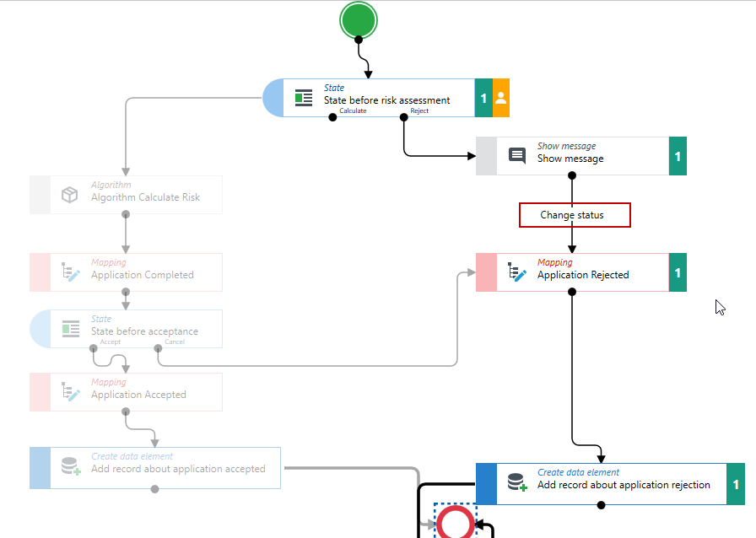Viewport: 756px width, 538px height.
Task: Click the Application Completed output port dot
Action: pyautogui.click(x=126, y=292)
